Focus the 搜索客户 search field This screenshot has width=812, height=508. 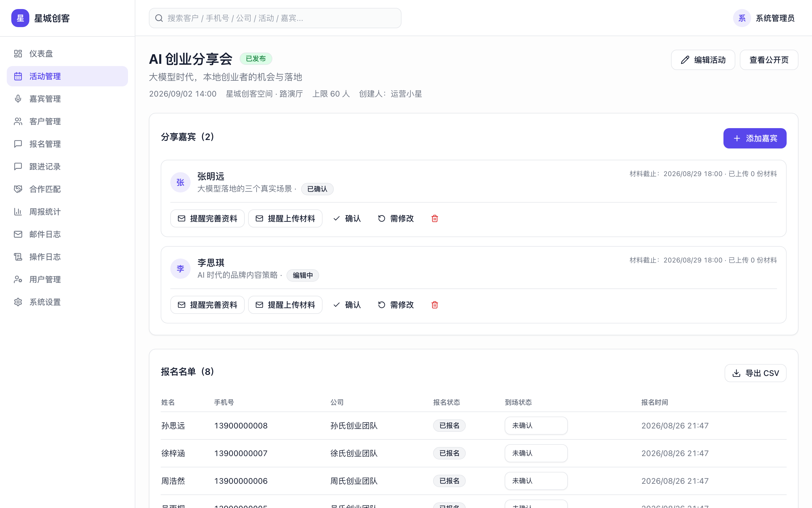click(x=275, y=18)
